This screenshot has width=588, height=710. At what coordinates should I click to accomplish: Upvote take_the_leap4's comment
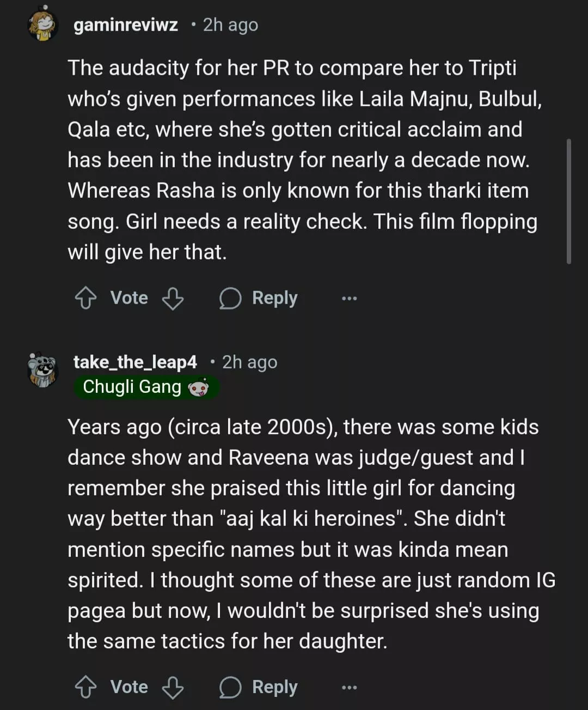click(x=85, y=687)
